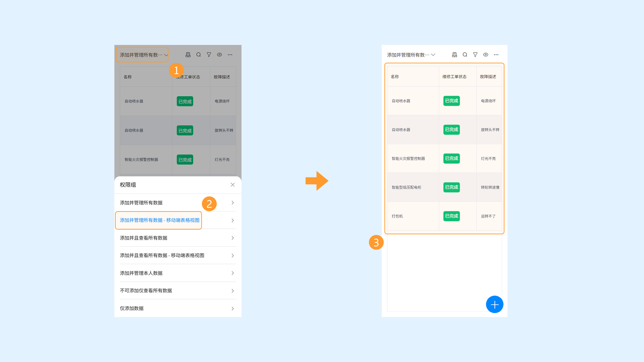Pick 仅添加数据 permission group
Image resolution: width=644 pixels, height=362 pixels.
[x=131, y=308]
